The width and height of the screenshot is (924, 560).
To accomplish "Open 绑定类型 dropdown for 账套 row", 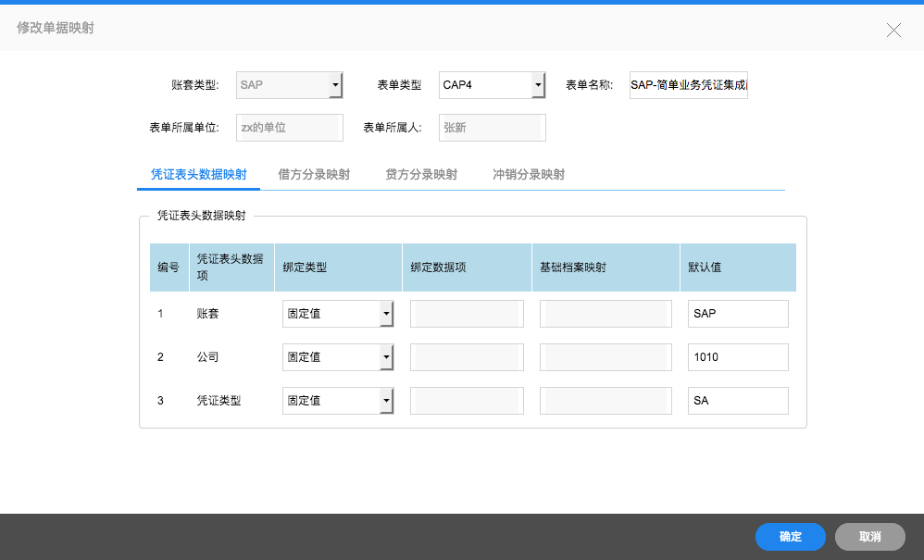I will (338, 314).
